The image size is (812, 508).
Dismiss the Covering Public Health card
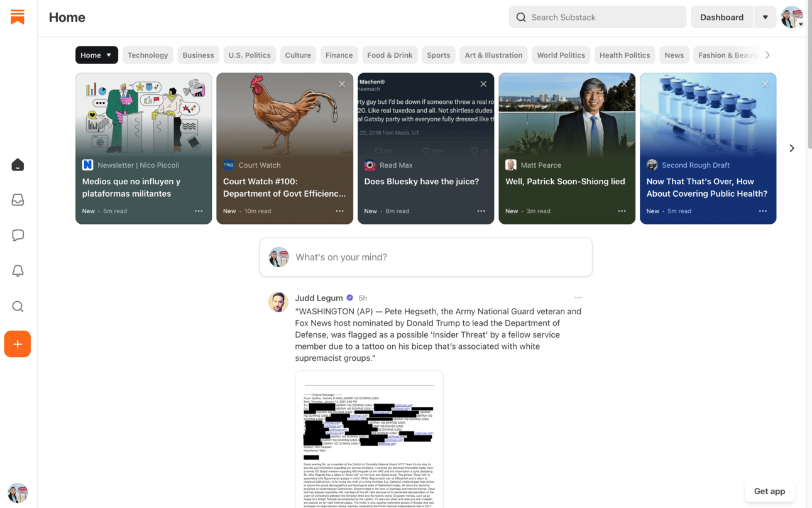tap(765, 84)
